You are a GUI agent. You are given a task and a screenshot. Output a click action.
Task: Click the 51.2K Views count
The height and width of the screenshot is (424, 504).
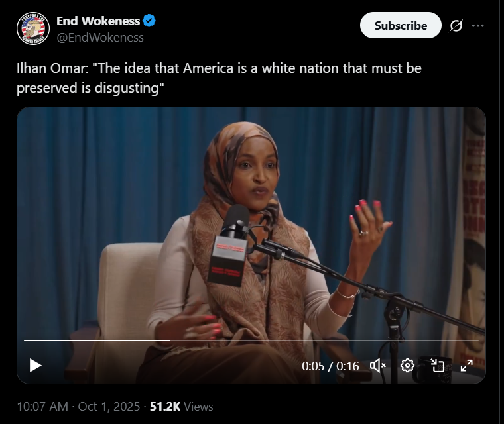(181, 407)
